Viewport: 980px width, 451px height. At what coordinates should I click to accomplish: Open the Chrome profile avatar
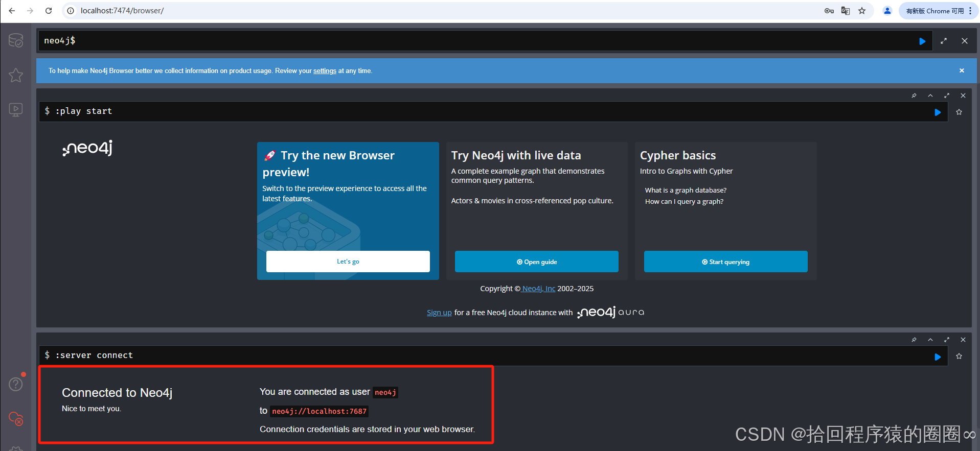(x=887, y=11)
